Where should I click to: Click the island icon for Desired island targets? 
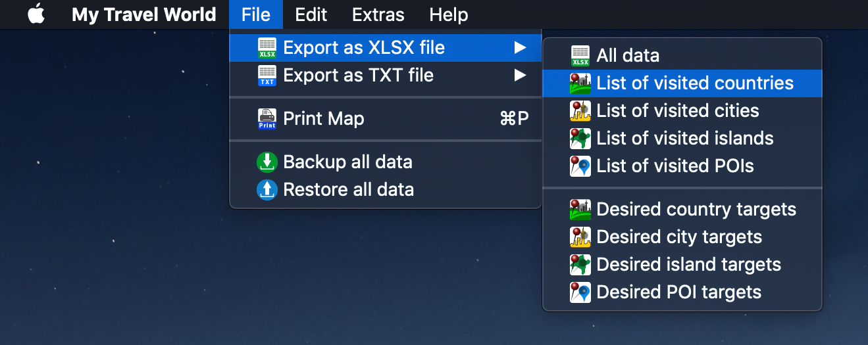click(580, 265)
